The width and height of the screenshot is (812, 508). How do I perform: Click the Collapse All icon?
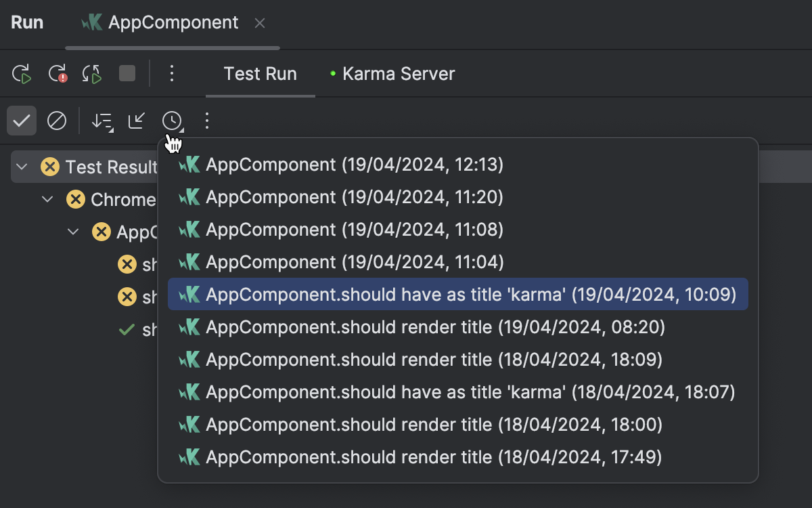[137, 121]
